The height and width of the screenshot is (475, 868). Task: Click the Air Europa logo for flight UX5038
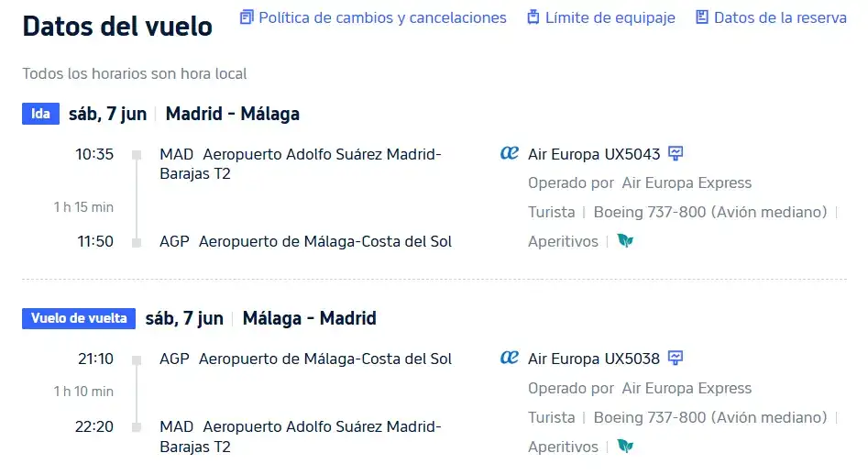tap(510, 358)
